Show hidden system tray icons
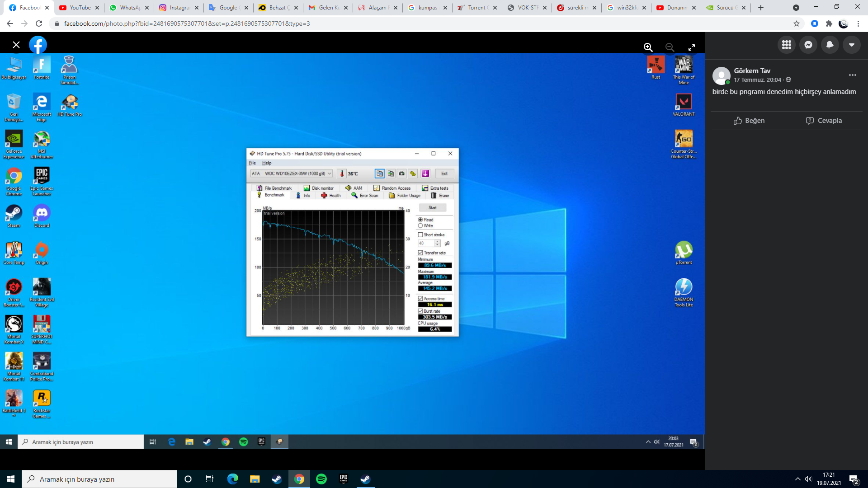This screenshot has width=868, height=488. point(798,479)
